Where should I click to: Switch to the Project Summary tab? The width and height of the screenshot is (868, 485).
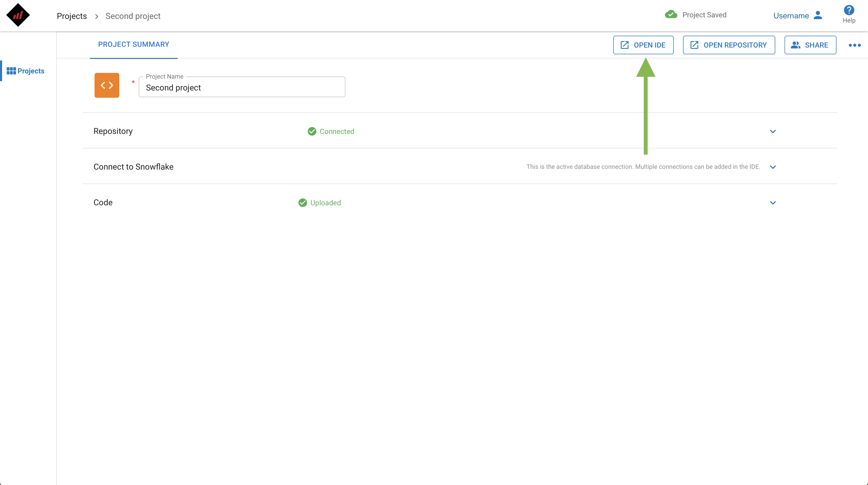point(134,44)
